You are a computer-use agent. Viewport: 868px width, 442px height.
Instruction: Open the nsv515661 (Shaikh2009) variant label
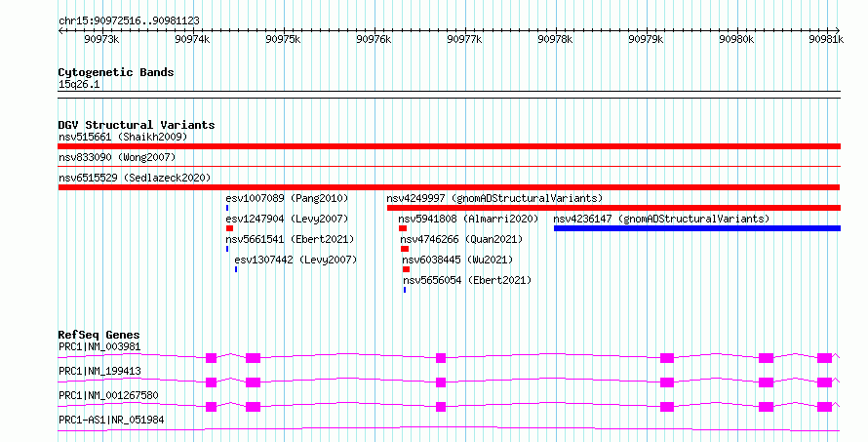[x=123, y=137]
